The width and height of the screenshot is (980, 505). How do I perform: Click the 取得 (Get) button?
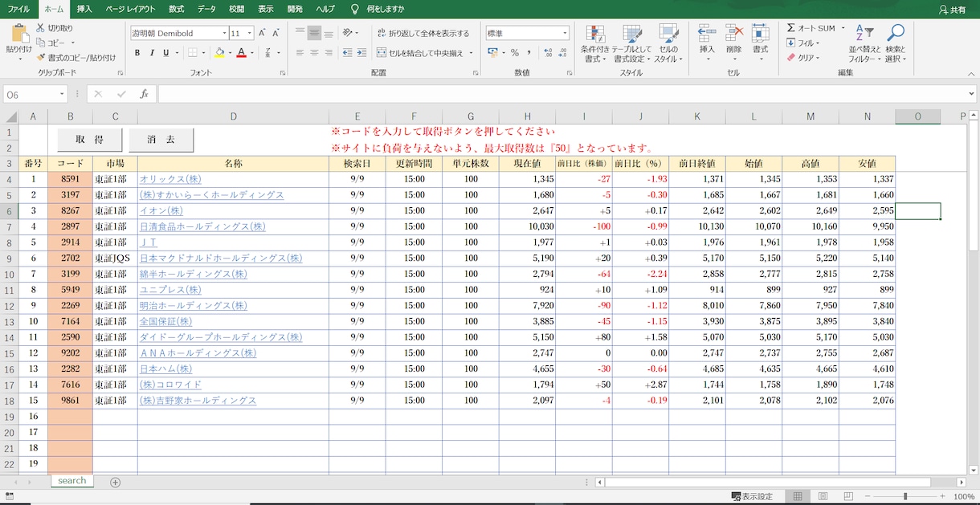pyautogui.click(x=90, y=140)
